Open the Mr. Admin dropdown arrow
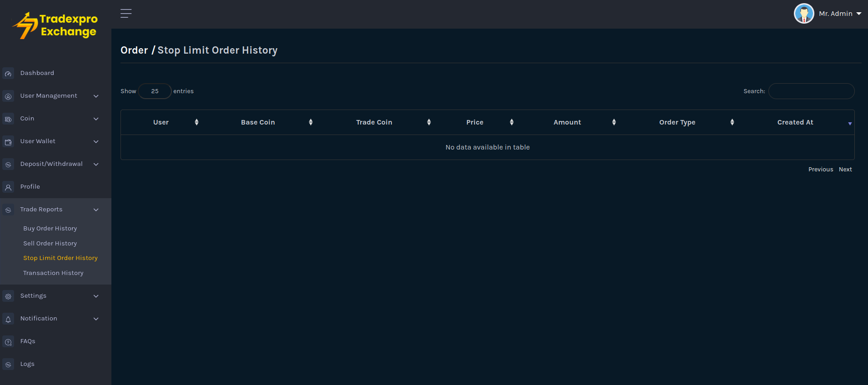This screenshot has height=385, width=868. coord(859,14)
